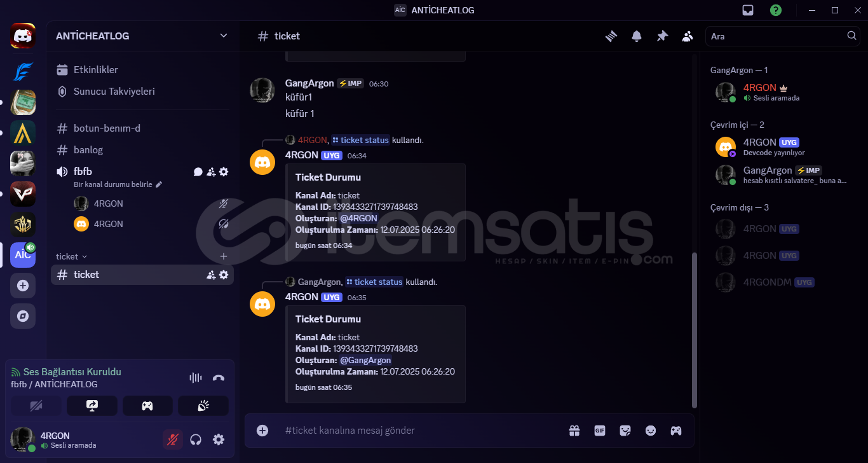
Task: Toggle headphone deafen button
Action: [x=196, y=439]
